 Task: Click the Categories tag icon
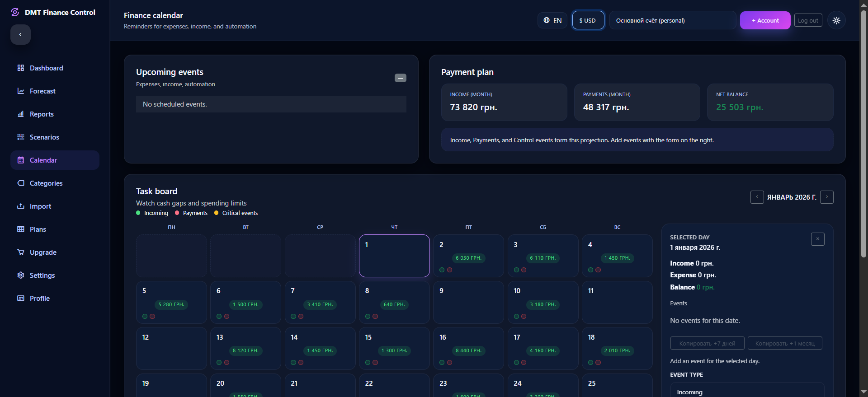(21, 183)
